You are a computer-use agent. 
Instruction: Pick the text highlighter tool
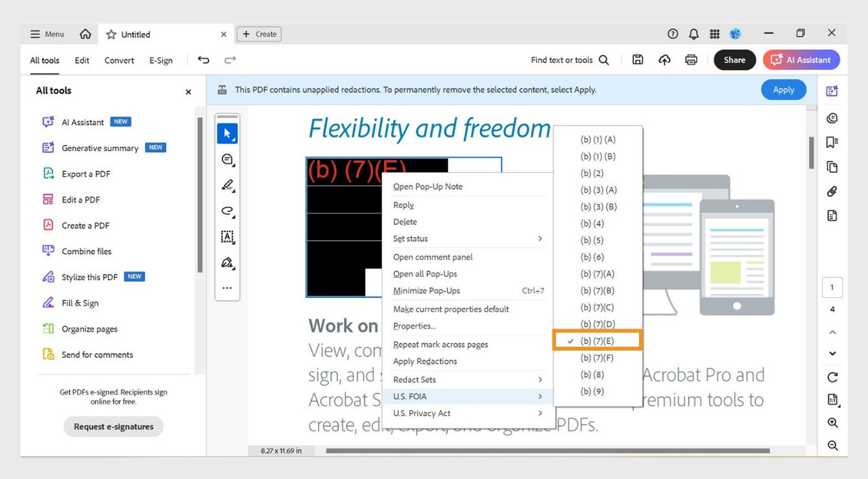tap(227, 185)
